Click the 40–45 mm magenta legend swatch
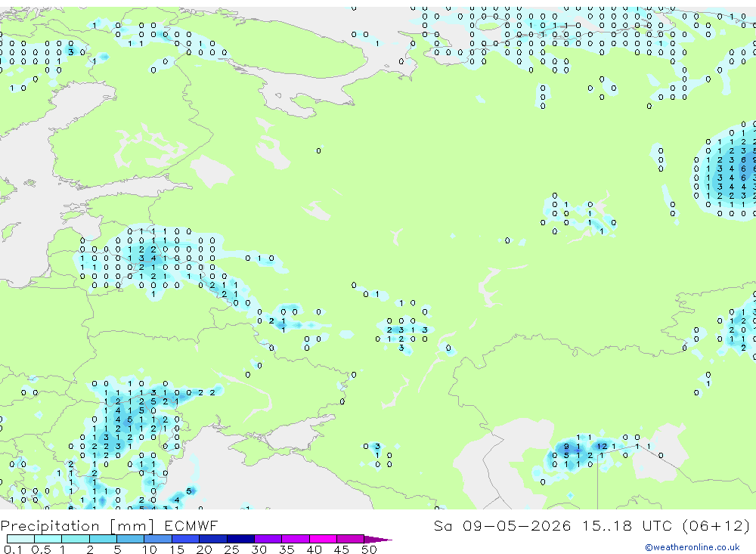The height and width of the screenshot is (554, 756). point(323,539)
